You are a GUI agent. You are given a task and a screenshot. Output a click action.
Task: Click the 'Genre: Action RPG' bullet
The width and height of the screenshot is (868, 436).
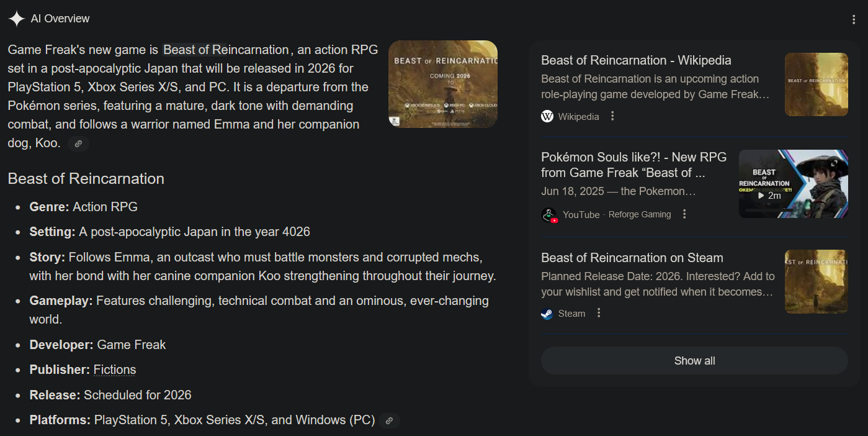(x=84, y=207)
